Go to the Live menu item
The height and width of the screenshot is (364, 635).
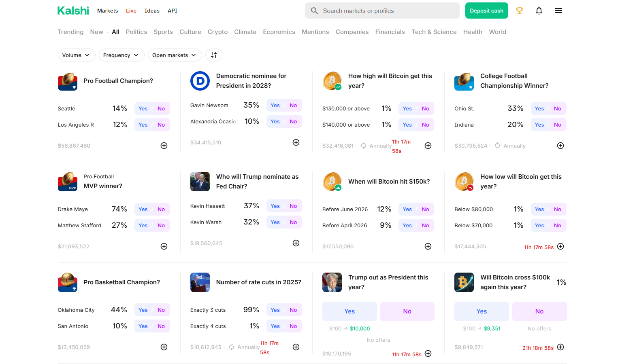(x=131, y=11)
